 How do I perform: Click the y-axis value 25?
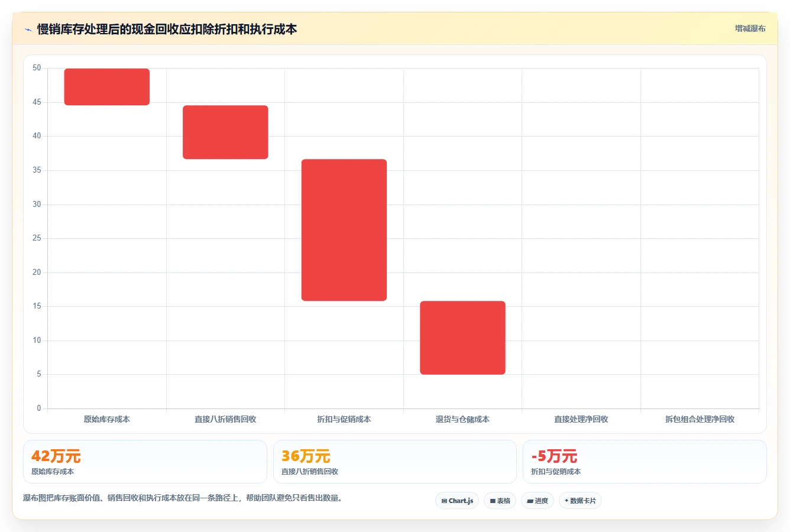pos(37,238)
